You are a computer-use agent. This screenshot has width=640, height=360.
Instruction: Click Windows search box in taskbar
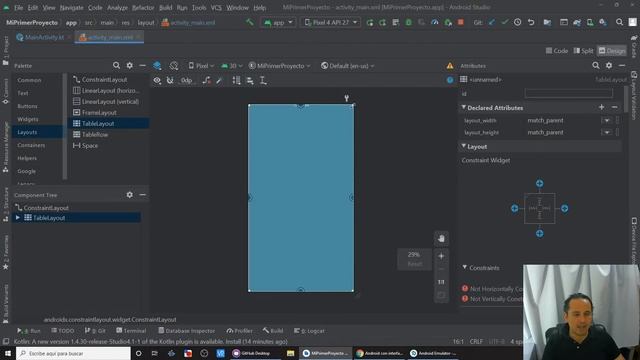(x=73, y=353)
